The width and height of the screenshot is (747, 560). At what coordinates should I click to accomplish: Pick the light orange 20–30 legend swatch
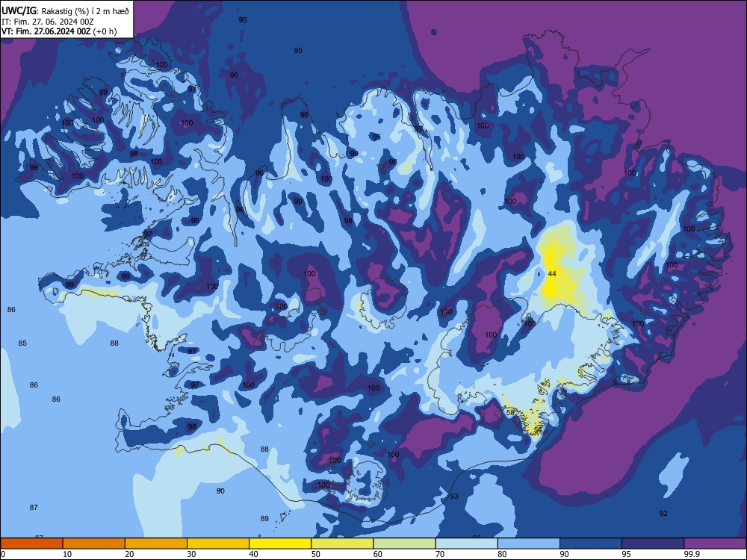pos(156,544)
